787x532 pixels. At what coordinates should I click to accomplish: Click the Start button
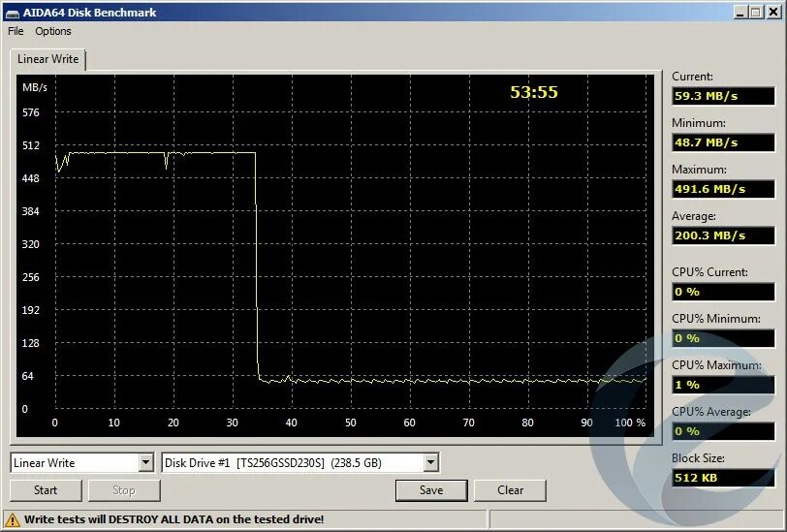coord(46,490)
